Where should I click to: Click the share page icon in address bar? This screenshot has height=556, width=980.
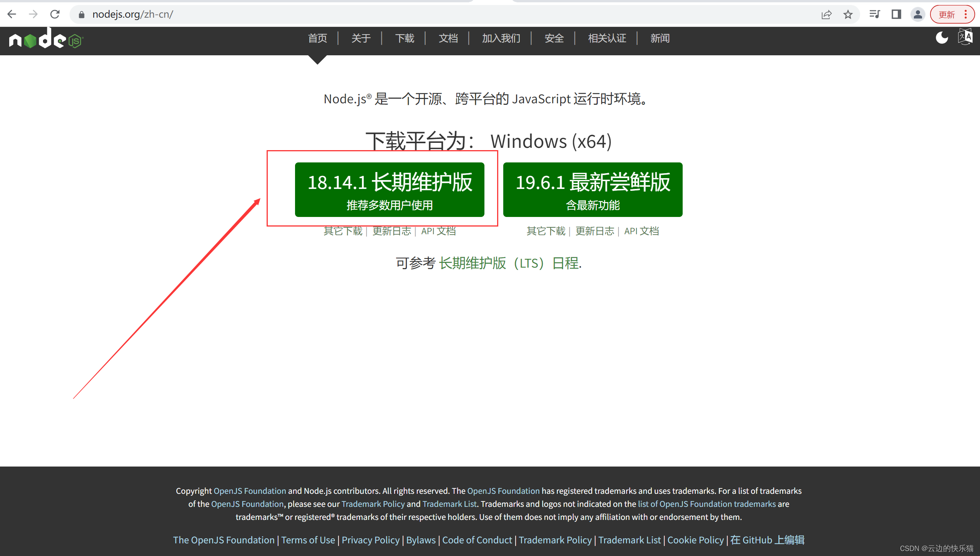[x=826, y=15]
